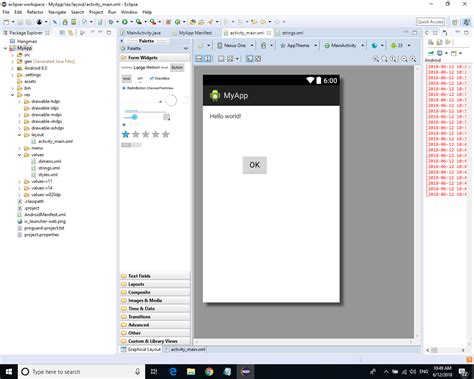Click the Quick Access search field
This screenshot has width=474, height=379.
click(430, 22)
